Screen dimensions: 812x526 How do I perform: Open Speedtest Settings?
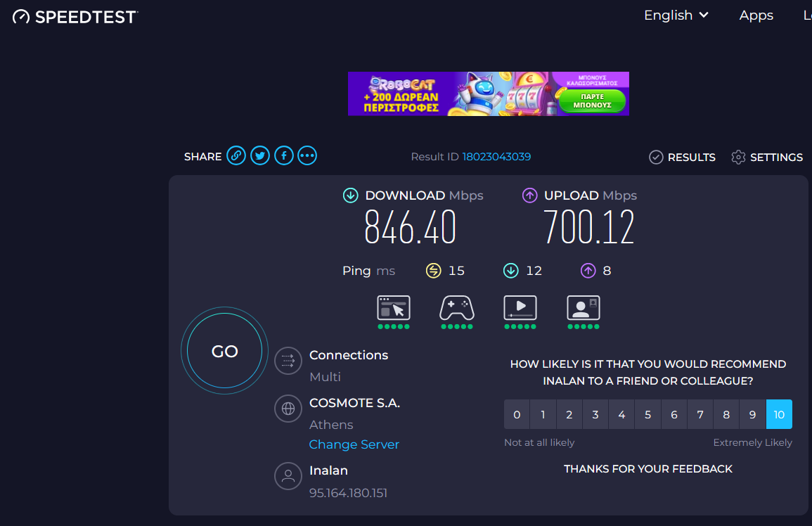tap(767, 157)
